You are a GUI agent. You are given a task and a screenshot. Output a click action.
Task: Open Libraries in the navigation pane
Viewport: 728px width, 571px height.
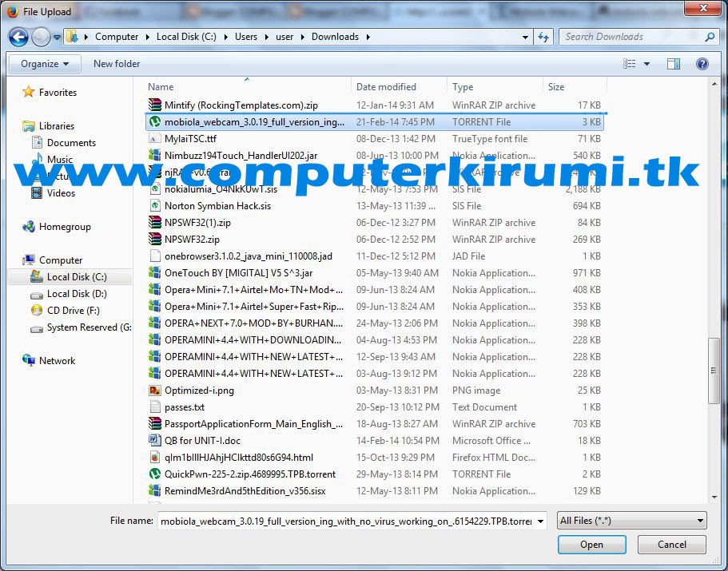point(56,125)
